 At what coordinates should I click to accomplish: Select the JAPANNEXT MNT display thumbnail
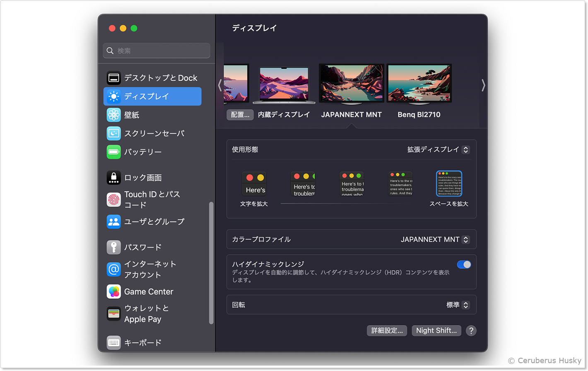tap(352, 84)
